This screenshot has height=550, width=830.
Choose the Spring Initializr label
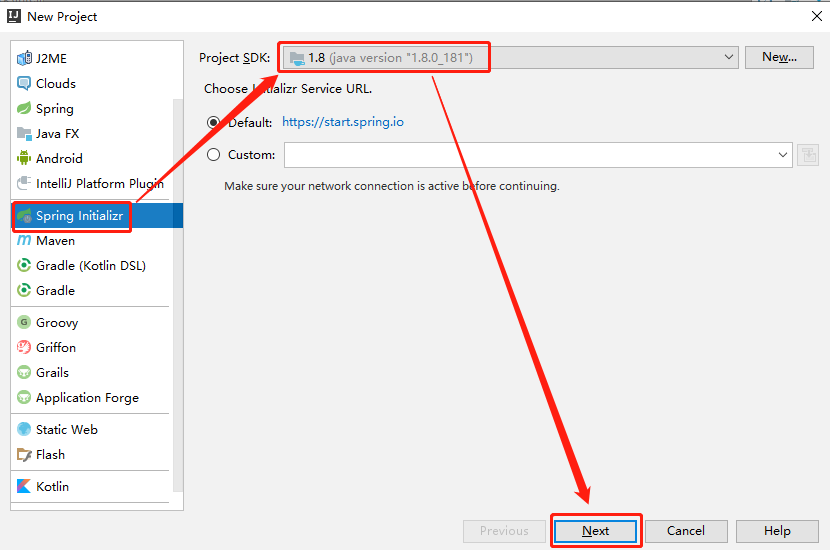[x=79, y=216]
